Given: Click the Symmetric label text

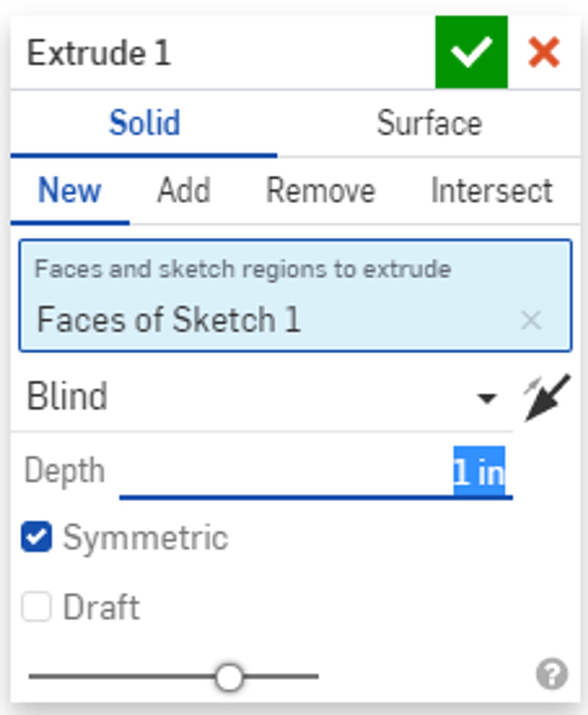Looking at the screenshot, I should click(146, 537).
